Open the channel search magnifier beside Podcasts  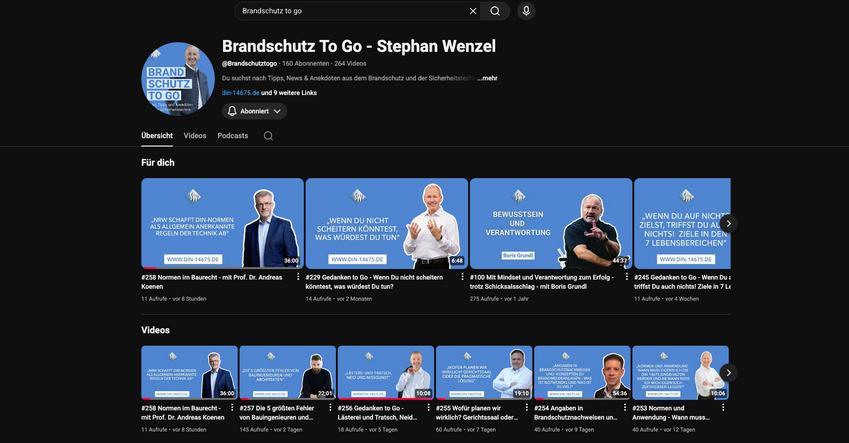(268, 136)
